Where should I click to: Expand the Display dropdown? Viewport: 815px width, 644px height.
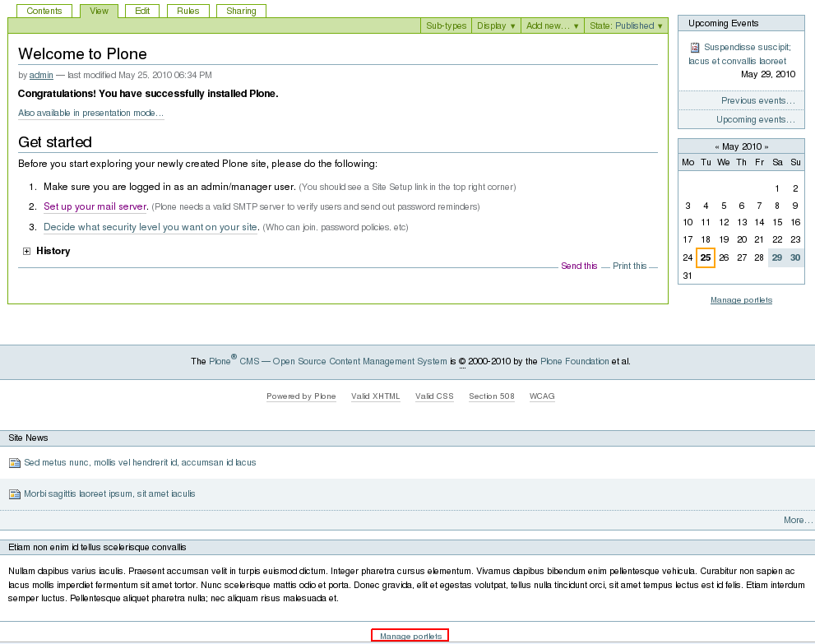[x=496, y=25]
